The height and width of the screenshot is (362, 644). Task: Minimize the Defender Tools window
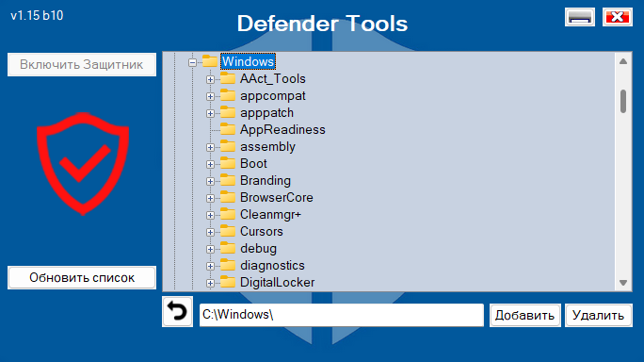tap(580, 17)
